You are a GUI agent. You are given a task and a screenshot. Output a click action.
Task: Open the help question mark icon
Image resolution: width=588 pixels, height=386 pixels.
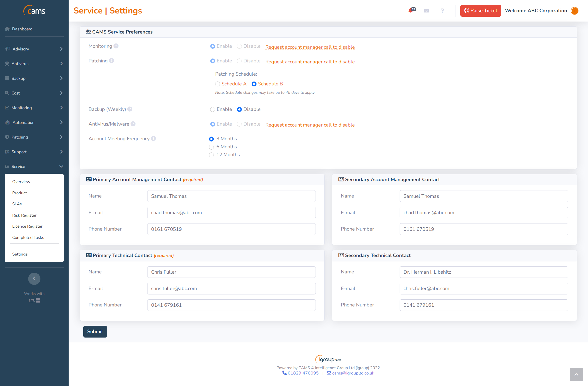click(x=442, y=11)
